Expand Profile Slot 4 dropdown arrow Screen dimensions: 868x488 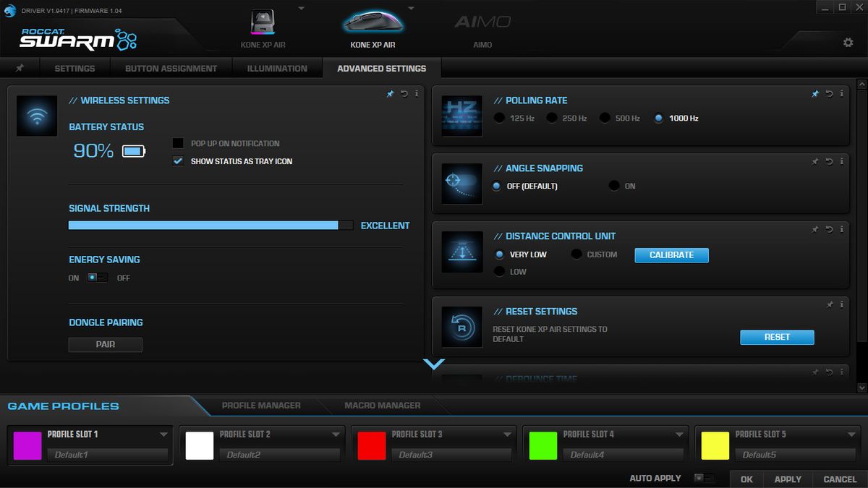pos(679,435)
